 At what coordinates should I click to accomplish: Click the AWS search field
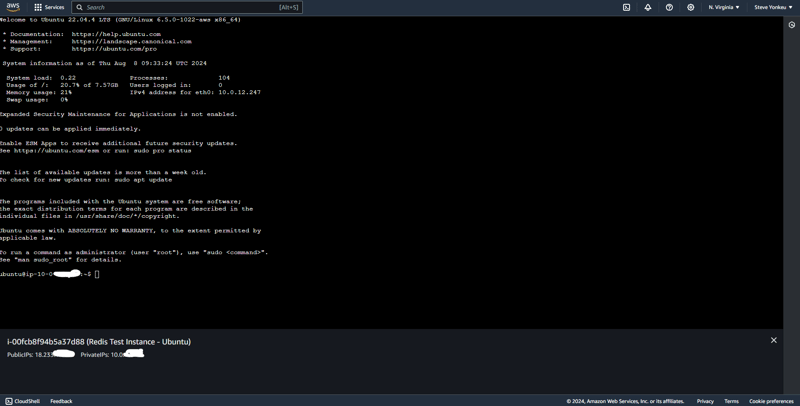[187, 7]
